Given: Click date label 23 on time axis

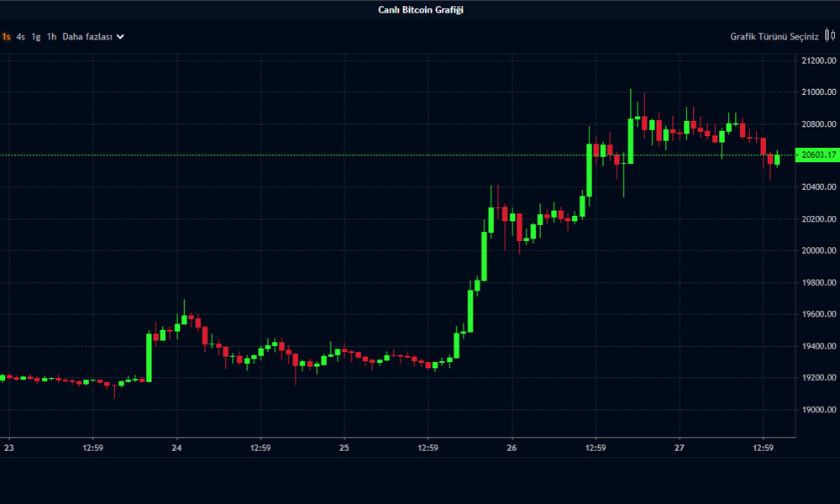Looking at the screenshot, I should (x=9, y=448).
